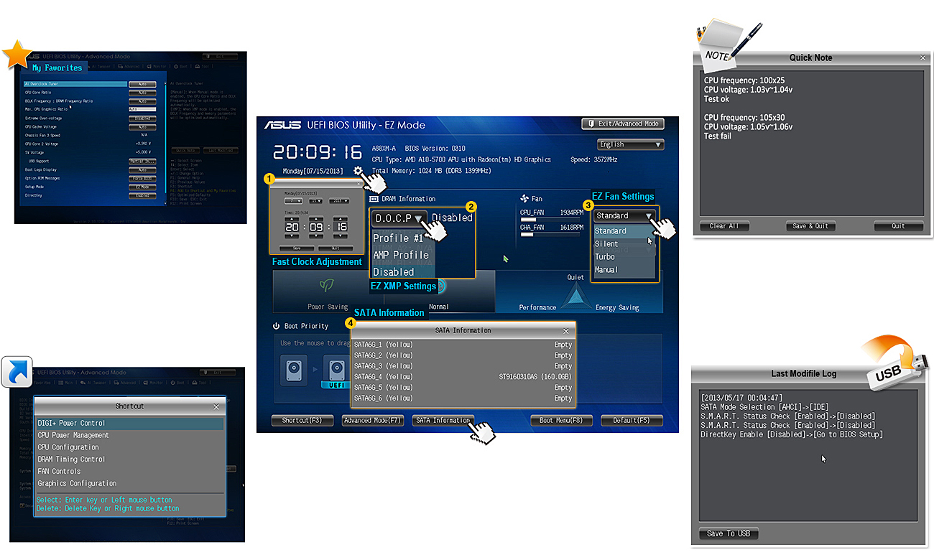934x560 pixels.
Task: Click the Quick Note text area
Action: click(x=812, y=141)
